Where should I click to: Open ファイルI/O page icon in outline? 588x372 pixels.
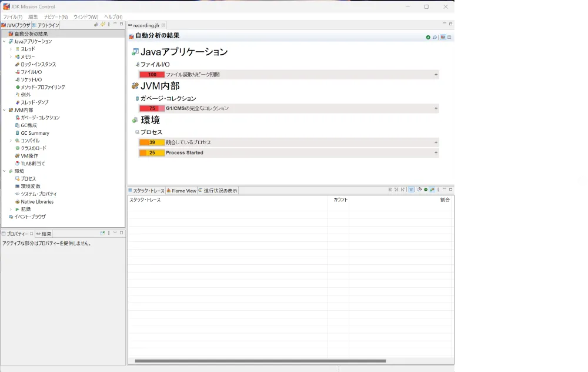click(17, 72)
